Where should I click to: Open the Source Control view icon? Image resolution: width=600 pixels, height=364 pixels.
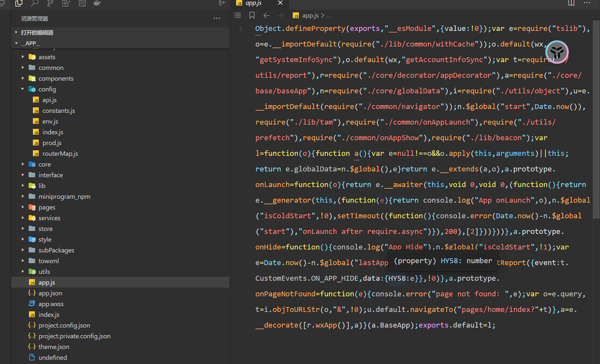coord(50,3)
